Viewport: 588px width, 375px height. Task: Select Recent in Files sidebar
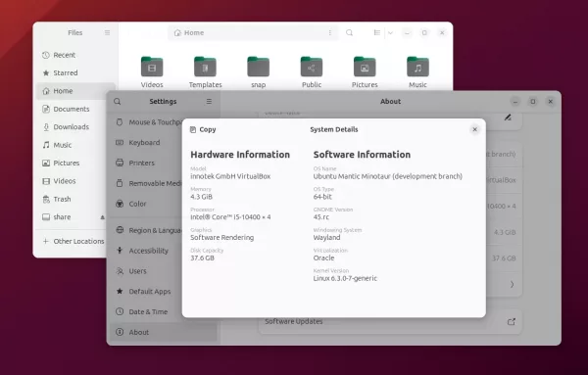click(75, 55)
